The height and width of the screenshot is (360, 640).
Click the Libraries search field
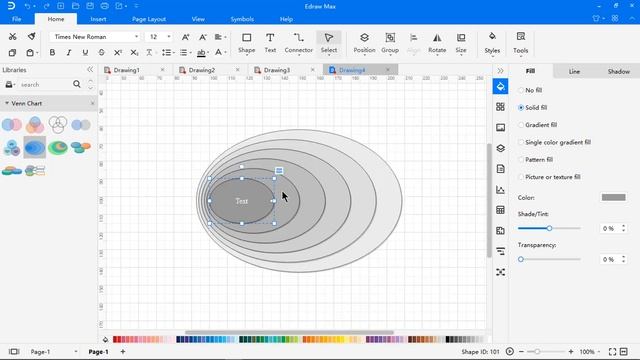pos(45,84)
